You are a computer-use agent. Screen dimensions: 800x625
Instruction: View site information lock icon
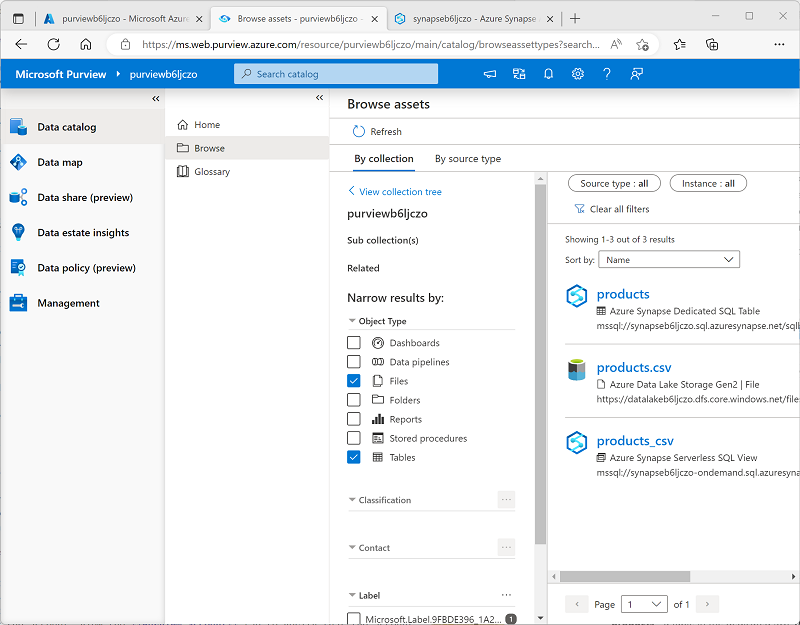point(125,45)
